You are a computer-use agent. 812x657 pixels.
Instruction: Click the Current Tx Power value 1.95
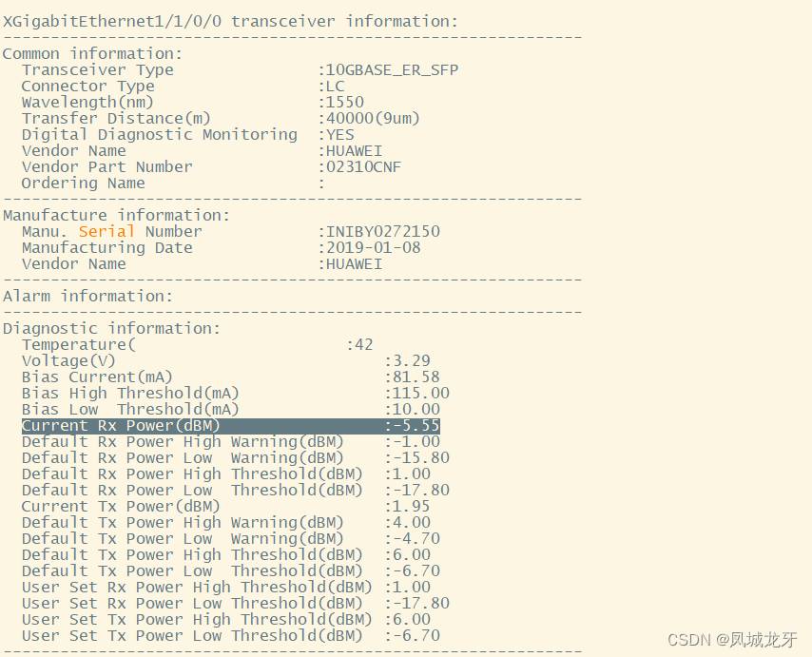(x=411, y=507)
